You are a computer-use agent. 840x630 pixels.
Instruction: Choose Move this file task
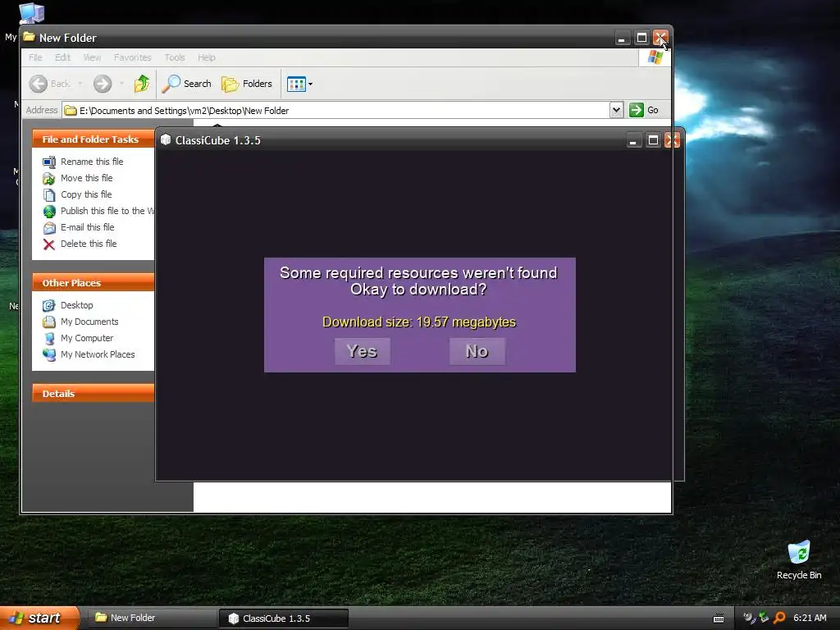[x=86, y=178]
